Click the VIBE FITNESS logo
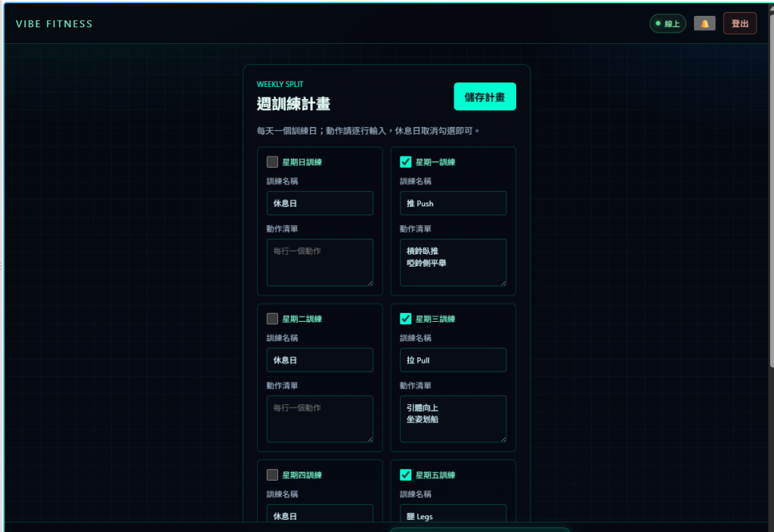 [x=54, y=23]
